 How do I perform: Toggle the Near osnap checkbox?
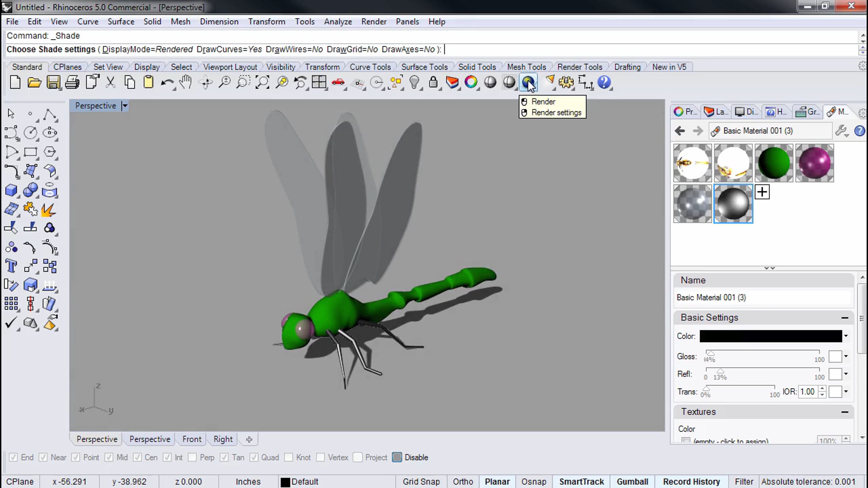[x=43, y=457]
